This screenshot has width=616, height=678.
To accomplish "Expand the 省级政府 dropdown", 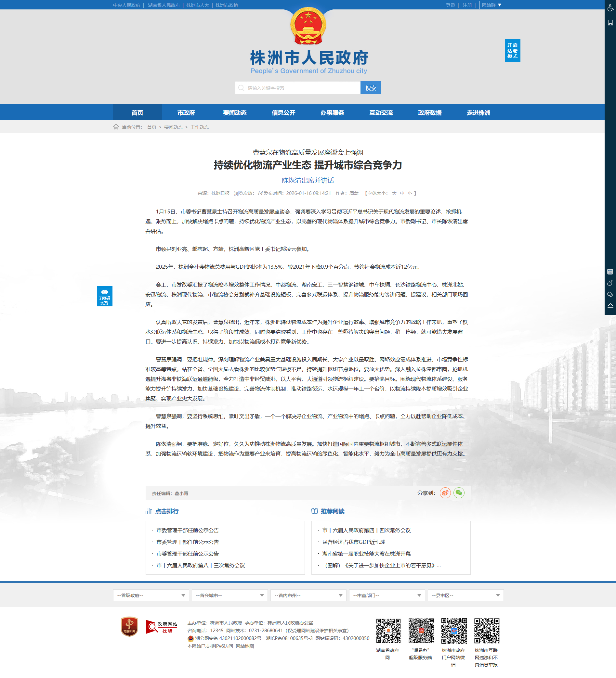I will [151, 595].
